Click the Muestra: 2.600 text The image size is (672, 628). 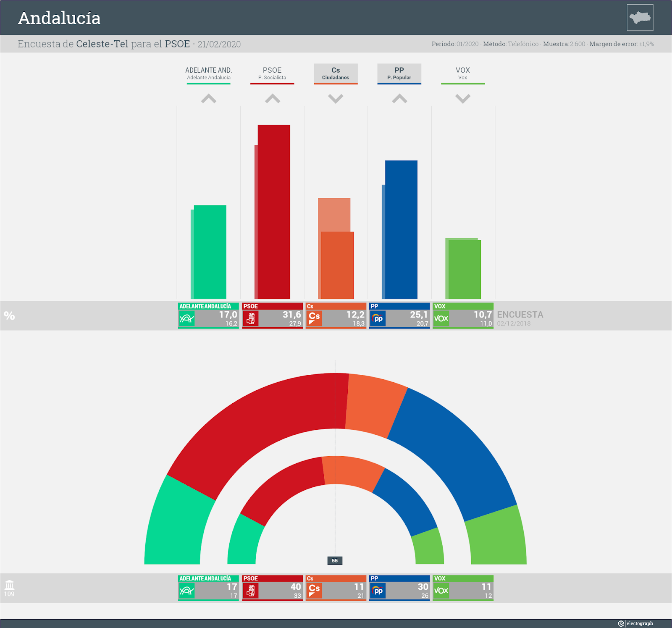click(x=564, y=44)
